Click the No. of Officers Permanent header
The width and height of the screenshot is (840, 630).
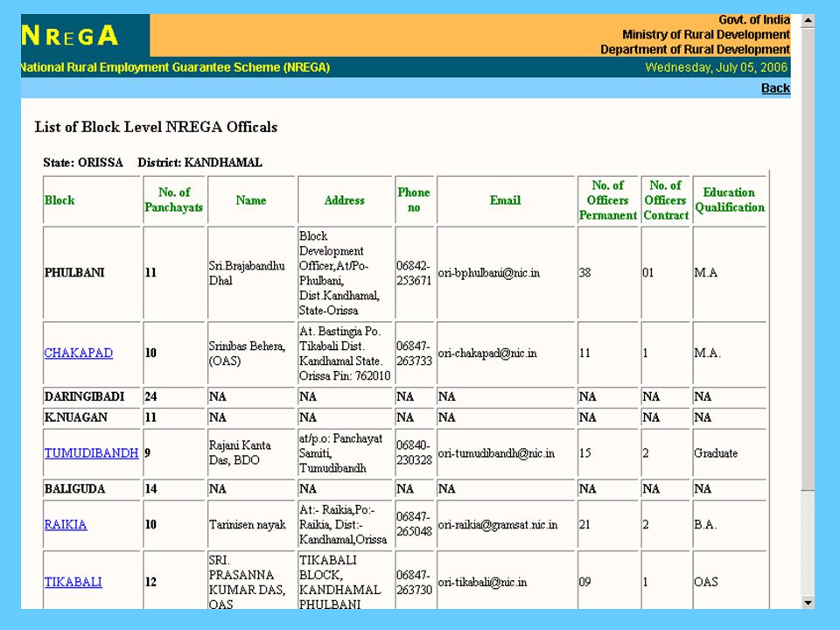click(607, 200)
